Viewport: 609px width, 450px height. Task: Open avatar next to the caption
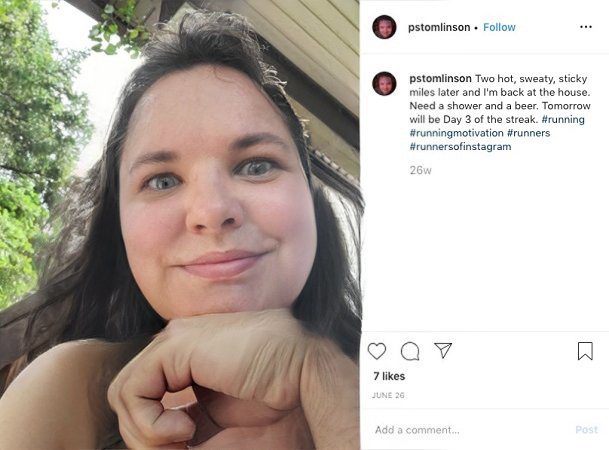click(x=384, y=83)
